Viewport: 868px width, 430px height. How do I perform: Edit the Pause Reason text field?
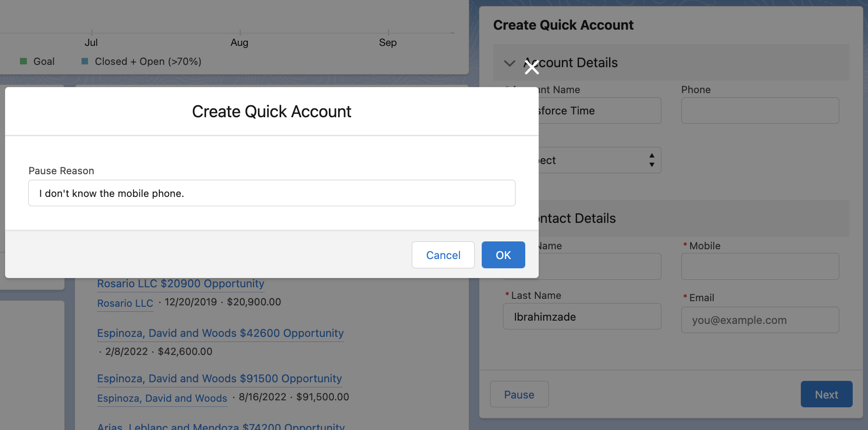[271, 193]
